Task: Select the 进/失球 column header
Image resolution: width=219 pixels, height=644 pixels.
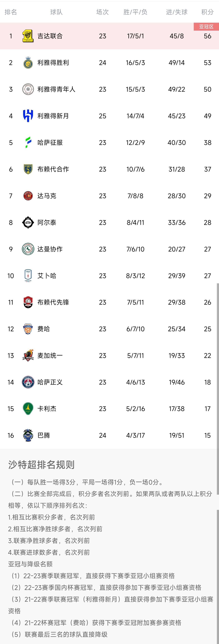Action: pyautogui.click(x=177, y=12)
